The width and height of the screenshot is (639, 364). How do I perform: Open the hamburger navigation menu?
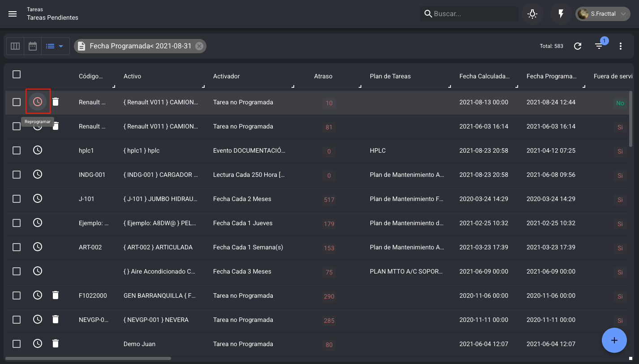[13, 14]
